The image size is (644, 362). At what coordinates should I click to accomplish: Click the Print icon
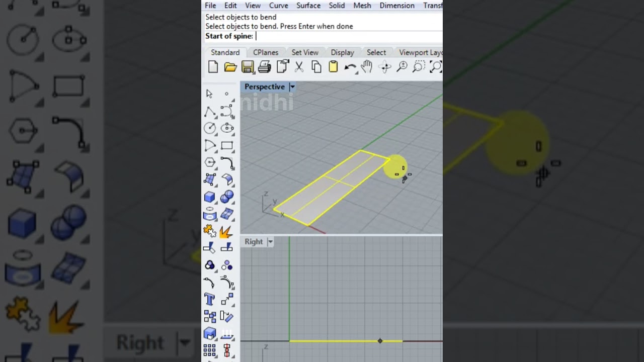click(x=265, y=67)
